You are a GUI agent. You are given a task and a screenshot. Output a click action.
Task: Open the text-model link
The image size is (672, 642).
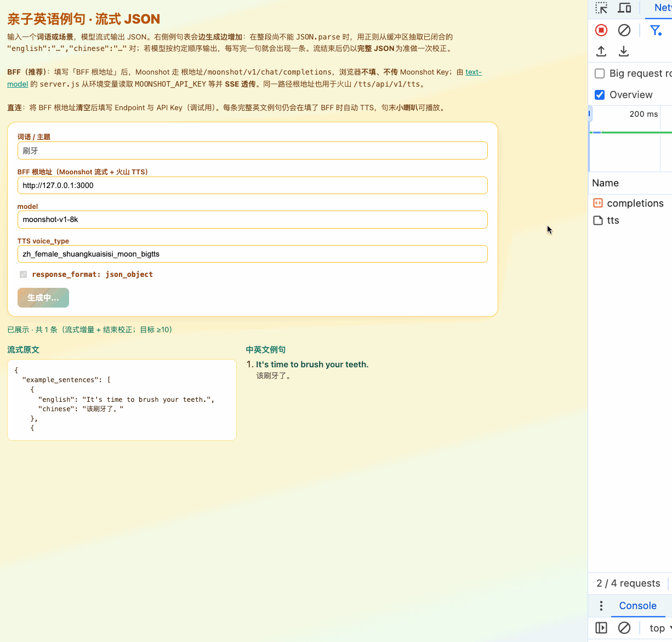[474, 72]
